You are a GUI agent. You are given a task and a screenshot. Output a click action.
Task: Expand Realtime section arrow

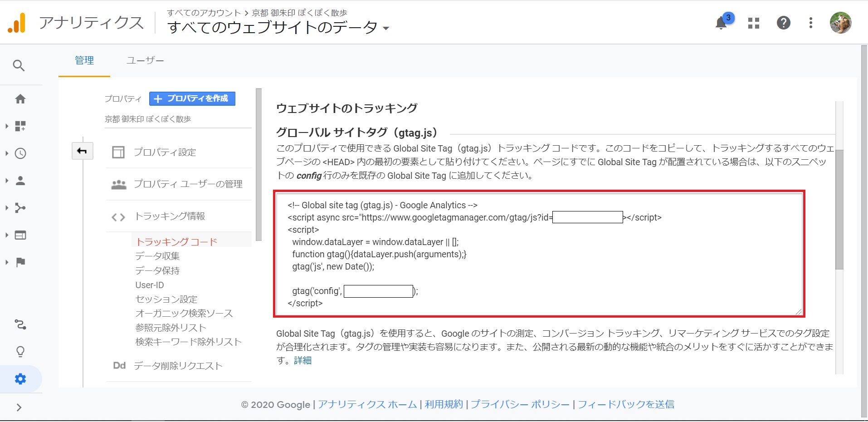7,153
